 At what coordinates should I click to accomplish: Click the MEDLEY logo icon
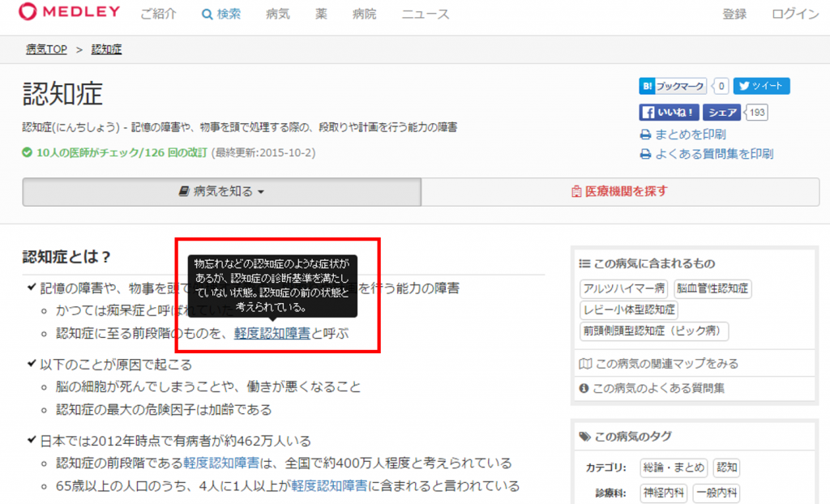click(27, 11)
